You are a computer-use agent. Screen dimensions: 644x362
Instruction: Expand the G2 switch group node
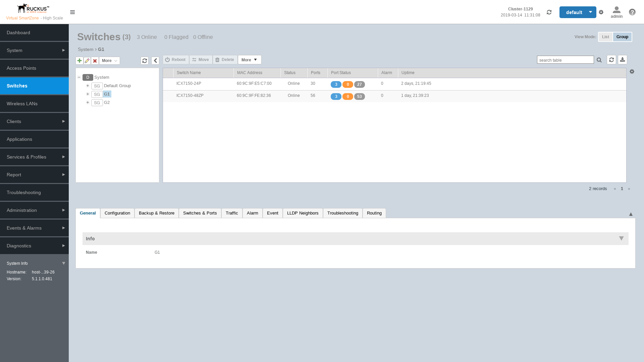pos(88,103)
